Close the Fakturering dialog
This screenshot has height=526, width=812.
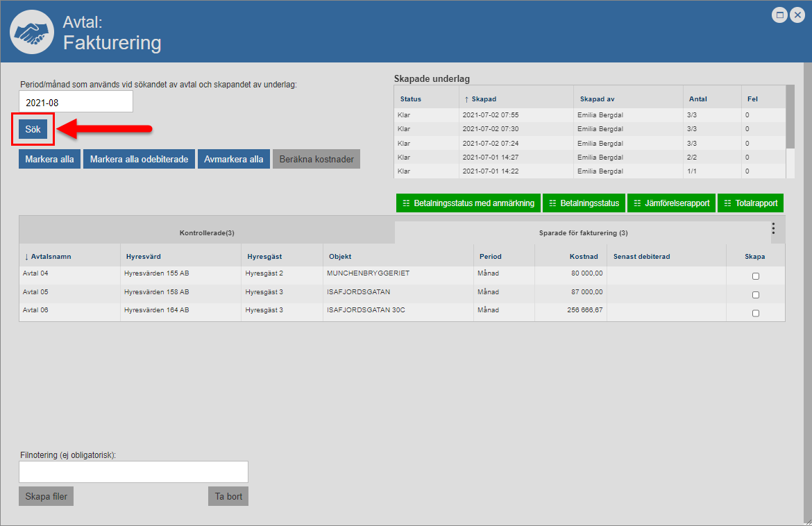797,15
